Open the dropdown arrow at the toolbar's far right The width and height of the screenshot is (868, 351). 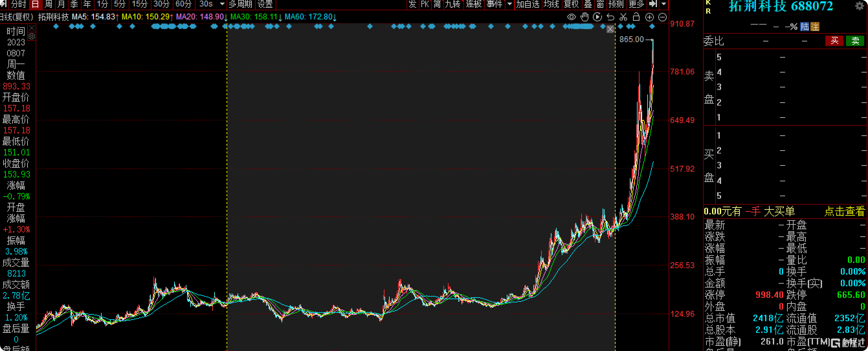pos(663,4)
